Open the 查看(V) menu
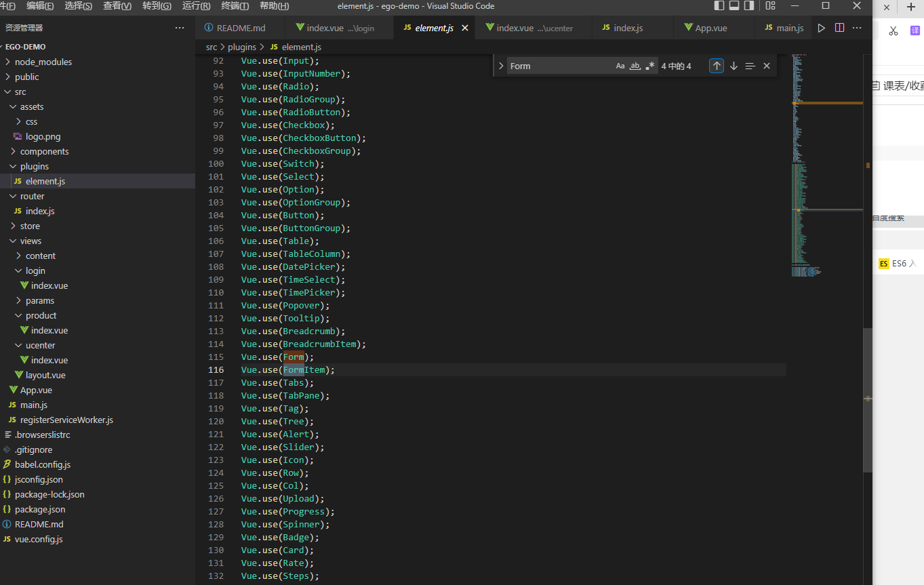Screen dimensions: 924x585 117,5
